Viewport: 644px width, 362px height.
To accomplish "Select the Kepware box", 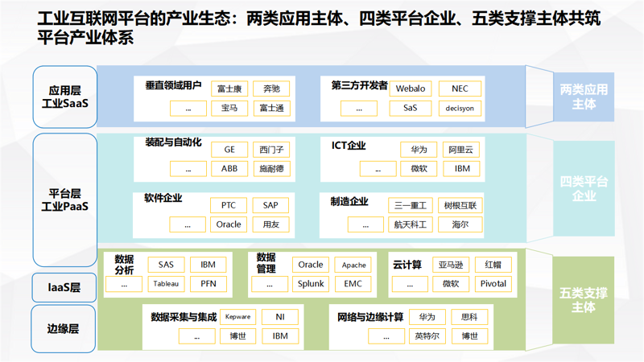I will (x=237, y=317).
